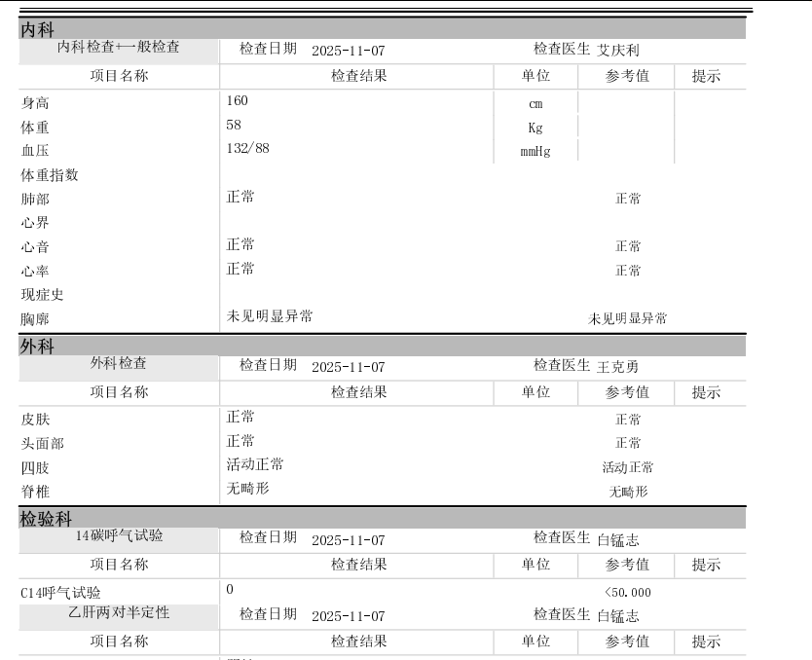Click the height value 160

pyautogui.click(x=237, y=101)
